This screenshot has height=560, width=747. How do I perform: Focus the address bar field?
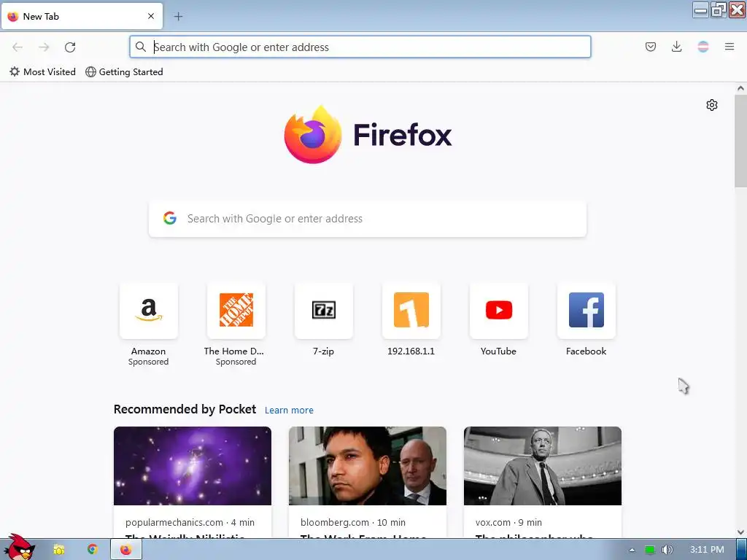[x=360, y=47]
